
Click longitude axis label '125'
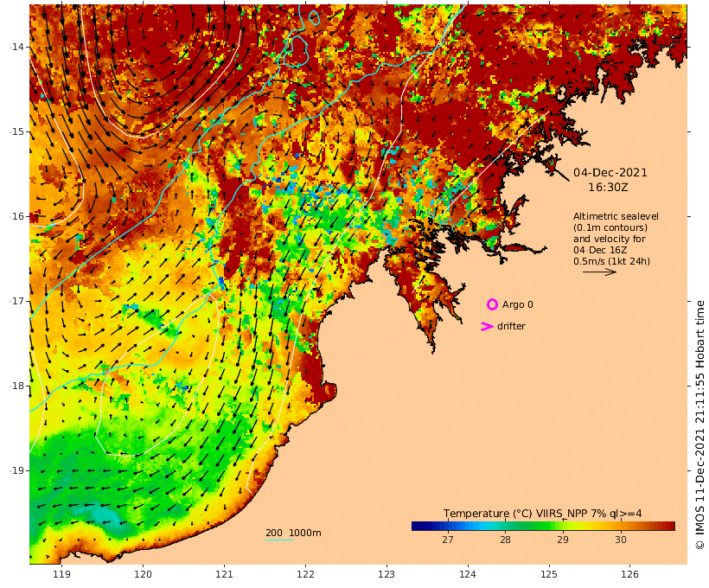(549, 574)
